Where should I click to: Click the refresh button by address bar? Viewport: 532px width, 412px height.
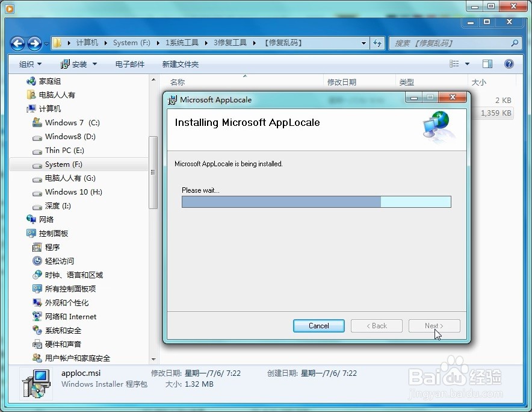click(377, 43)
